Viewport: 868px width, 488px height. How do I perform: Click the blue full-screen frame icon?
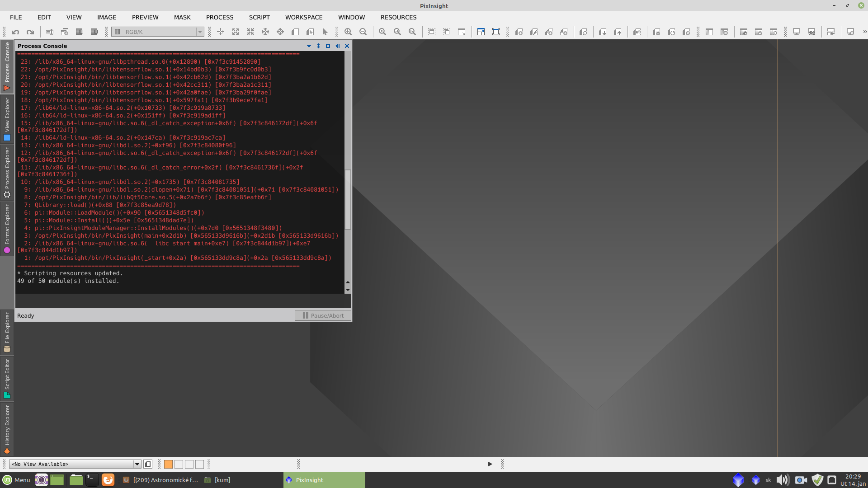(496, 32)
